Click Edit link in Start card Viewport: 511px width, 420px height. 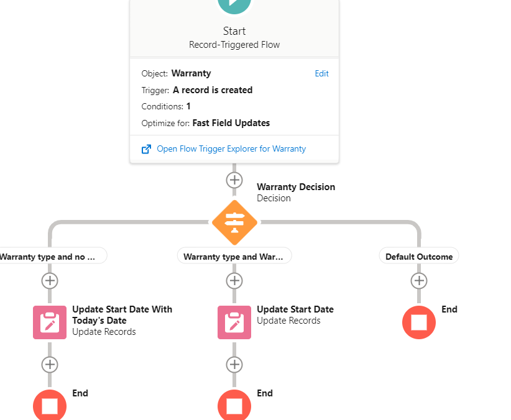321,73
